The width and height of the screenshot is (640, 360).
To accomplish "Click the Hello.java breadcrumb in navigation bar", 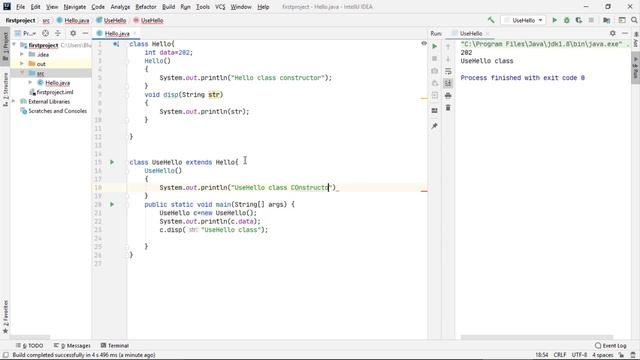I will click(x=73, y=20).
